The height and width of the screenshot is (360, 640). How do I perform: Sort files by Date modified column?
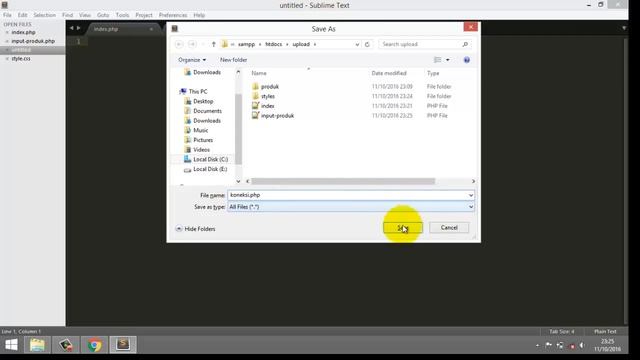pyautogui.click(x=389, y=73)
